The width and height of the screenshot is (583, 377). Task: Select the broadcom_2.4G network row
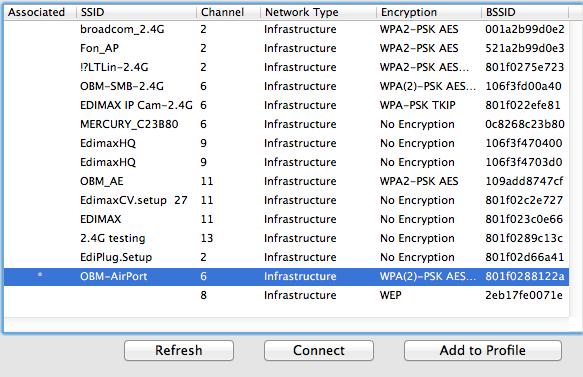coord(286,29)
